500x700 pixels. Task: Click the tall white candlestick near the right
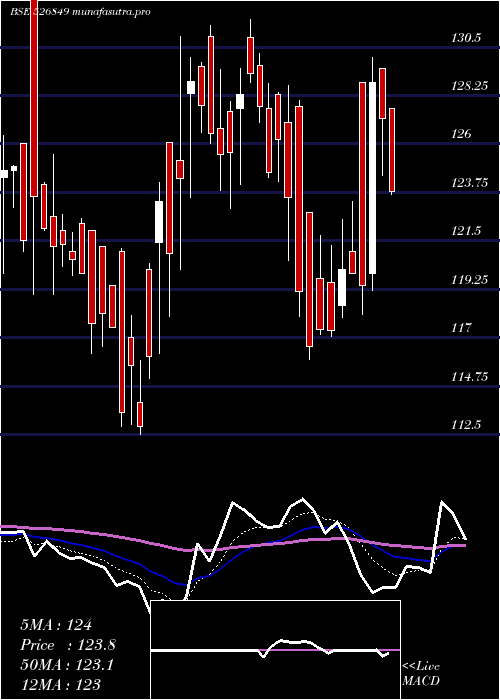pos(372,178)
